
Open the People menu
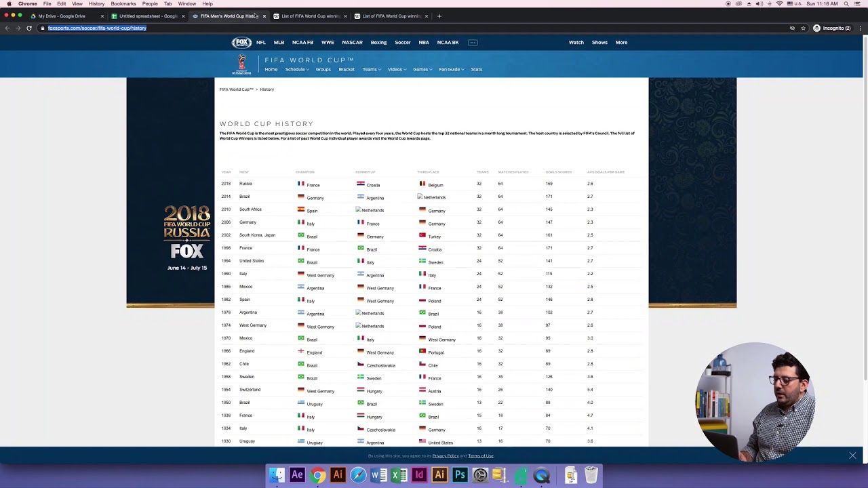(150, 3)
